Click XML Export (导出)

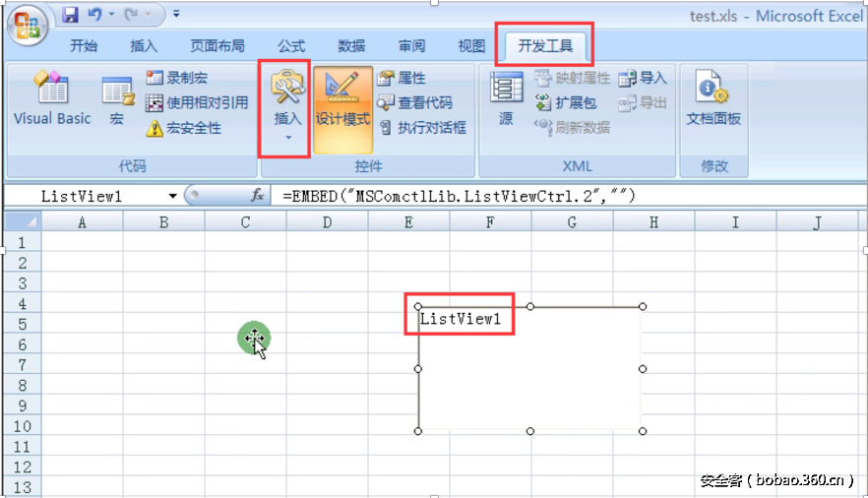(x=642, y=102)
